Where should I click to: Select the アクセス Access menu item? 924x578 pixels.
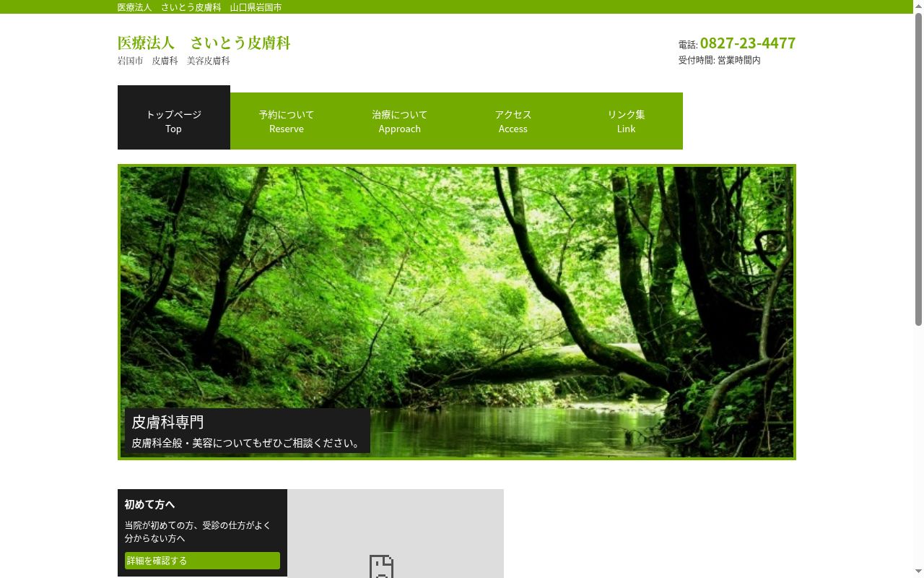[513, 121]
